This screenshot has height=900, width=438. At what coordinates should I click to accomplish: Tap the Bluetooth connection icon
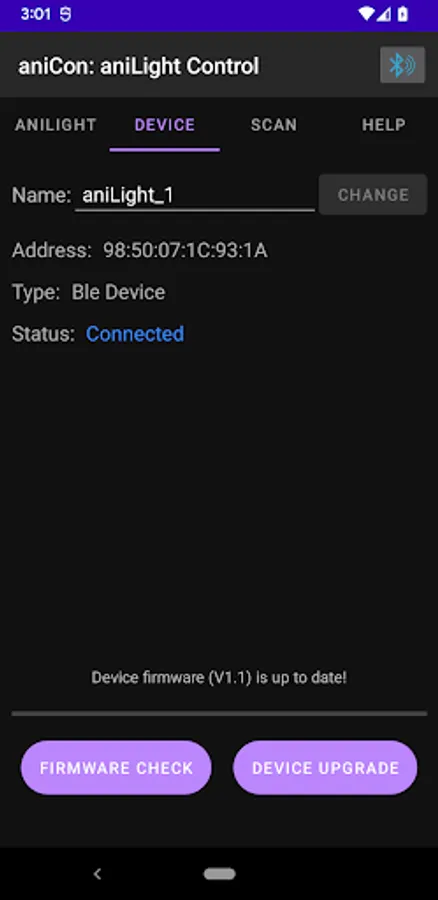click(402, 65)
